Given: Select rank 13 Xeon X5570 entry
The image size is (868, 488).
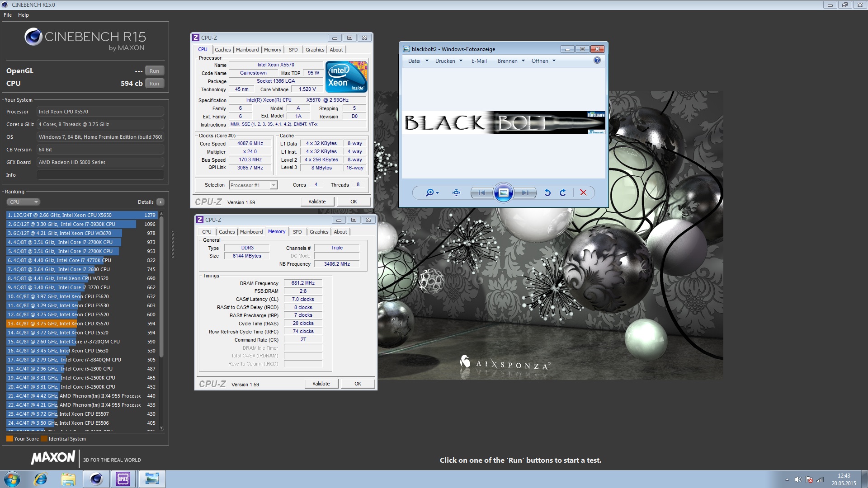Looking at the screenshot, I should coord(81,324).
